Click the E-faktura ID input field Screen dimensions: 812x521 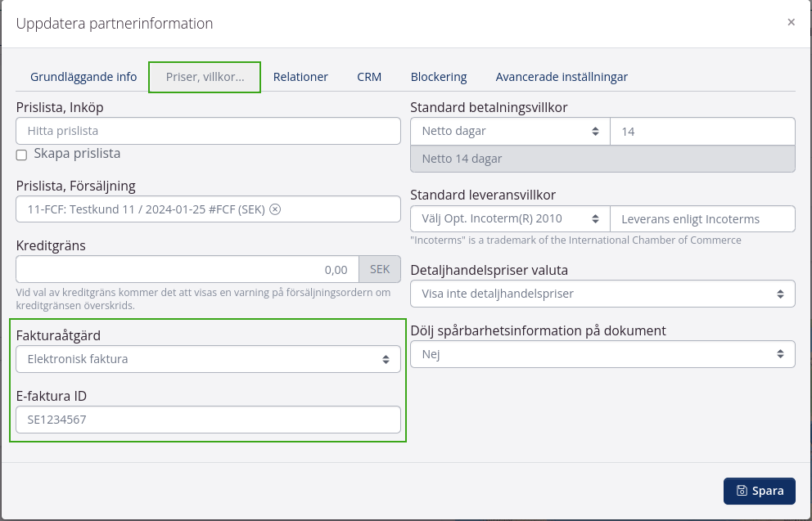208,420
